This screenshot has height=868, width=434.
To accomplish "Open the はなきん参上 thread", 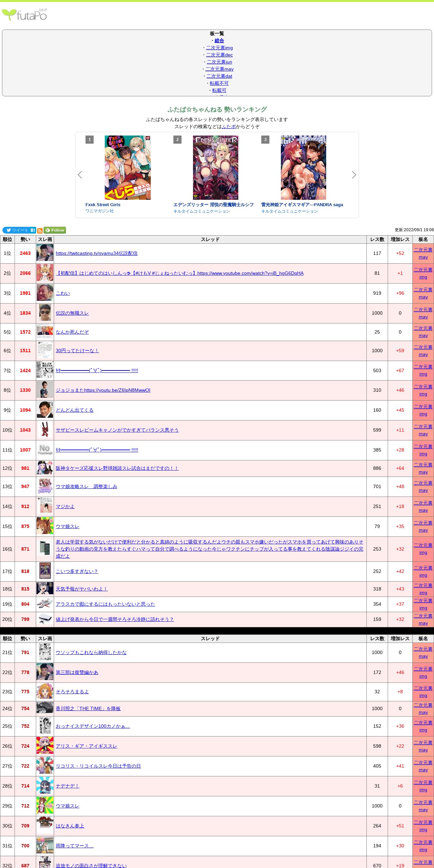I will [70, 826].
